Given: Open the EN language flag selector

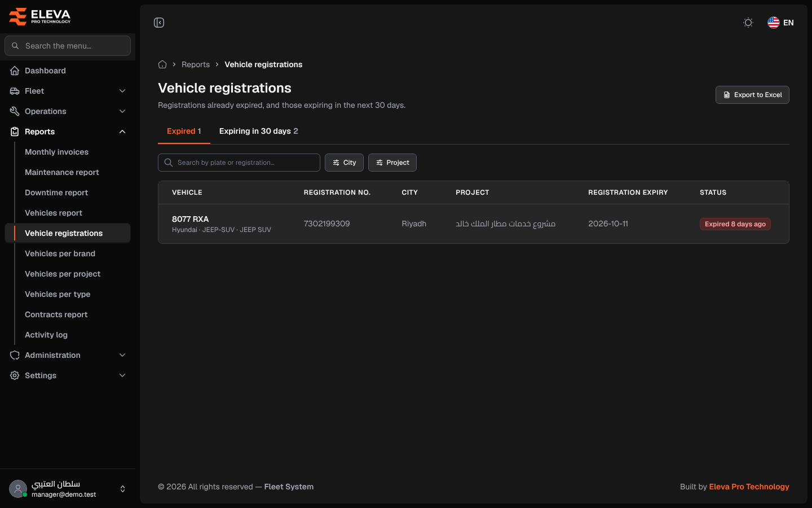Looking at the screenshot, I should (x=780, y=23).
